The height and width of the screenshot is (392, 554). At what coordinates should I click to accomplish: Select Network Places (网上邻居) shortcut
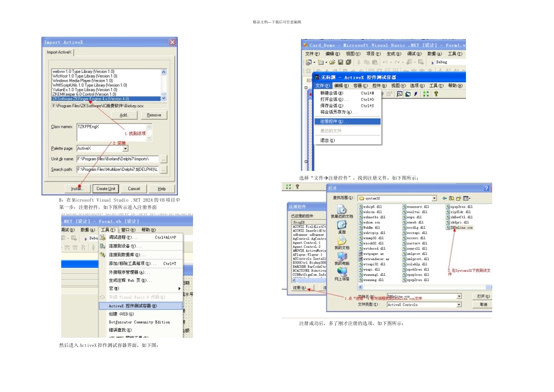coord(342,274)
